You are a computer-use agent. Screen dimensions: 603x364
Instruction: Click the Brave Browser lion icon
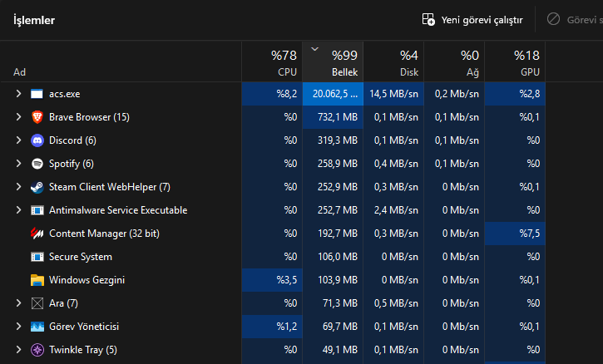point(37,117)
